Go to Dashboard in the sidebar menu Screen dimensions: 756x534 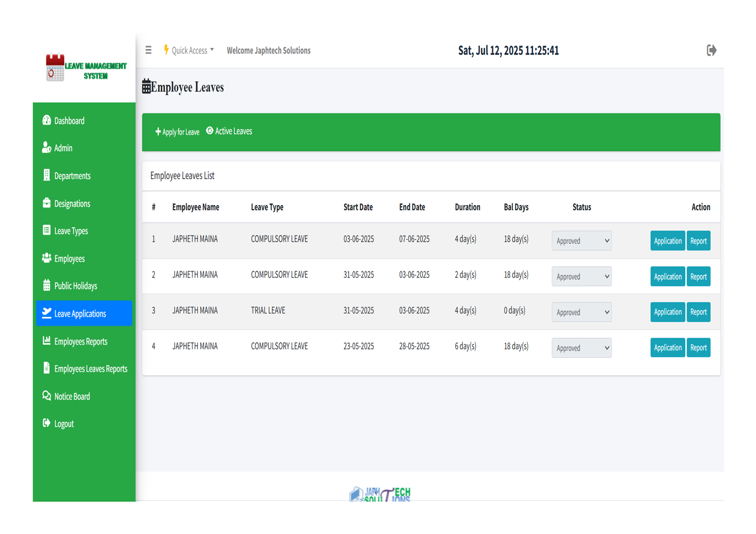[84, 121]
